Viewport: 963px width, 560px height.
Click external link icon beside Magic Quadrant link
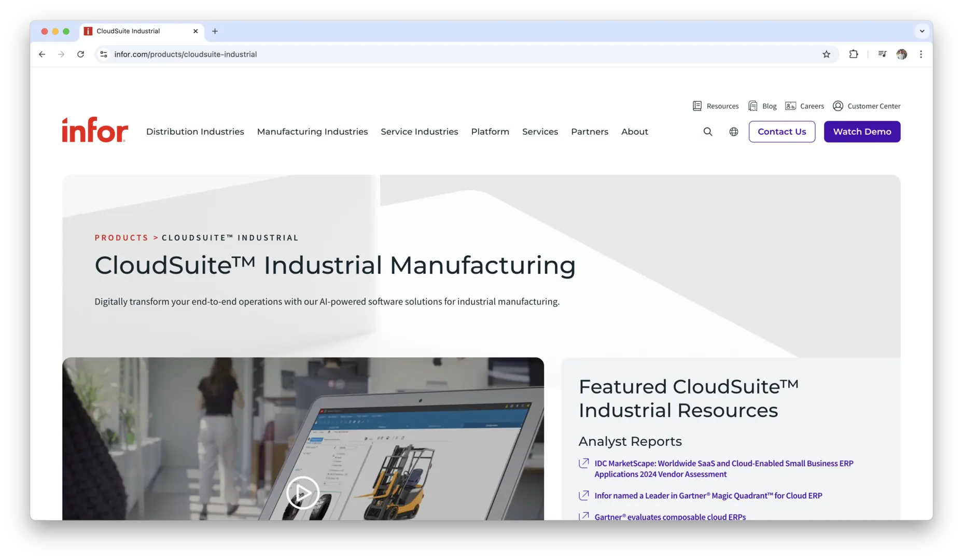tap(584, 495)
